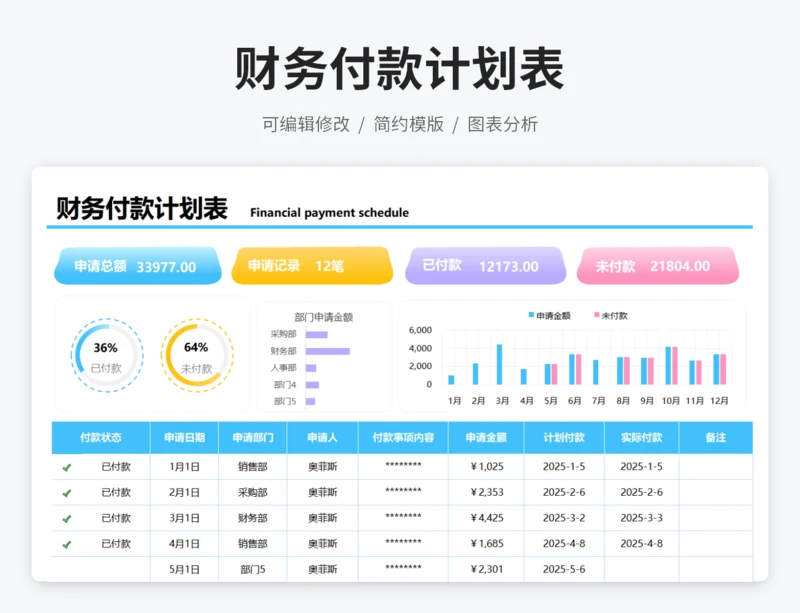This screenshot has height=613, width=800.
Task: Click the 部门申请金额 chart title
Action: 323,317
